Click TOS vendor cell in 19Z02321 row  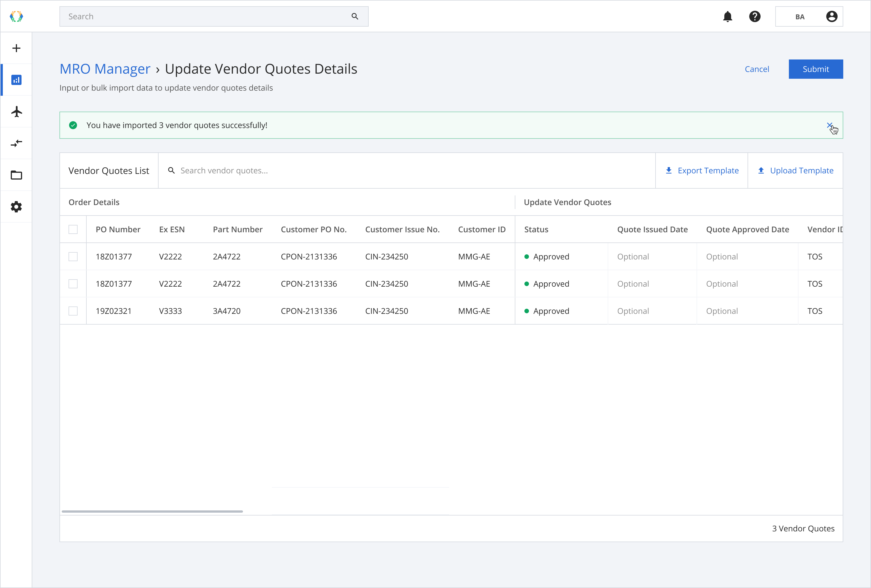point(815,311)
